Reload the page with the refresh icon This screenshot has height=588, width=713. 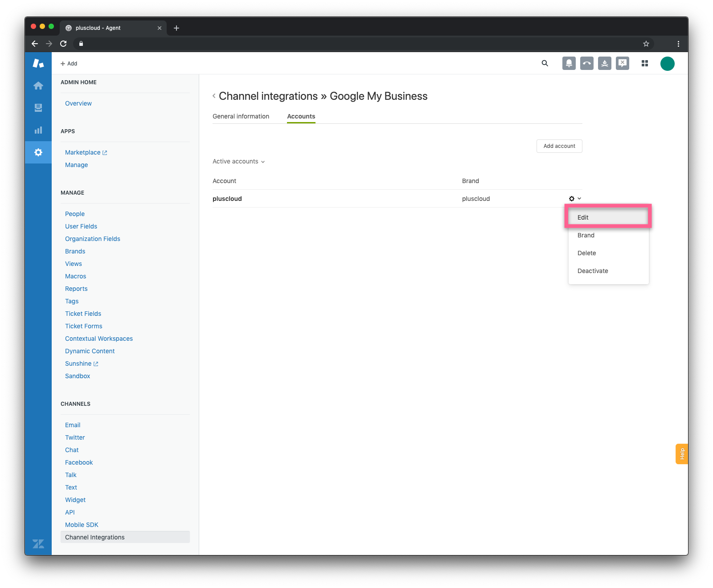[63, 44]
